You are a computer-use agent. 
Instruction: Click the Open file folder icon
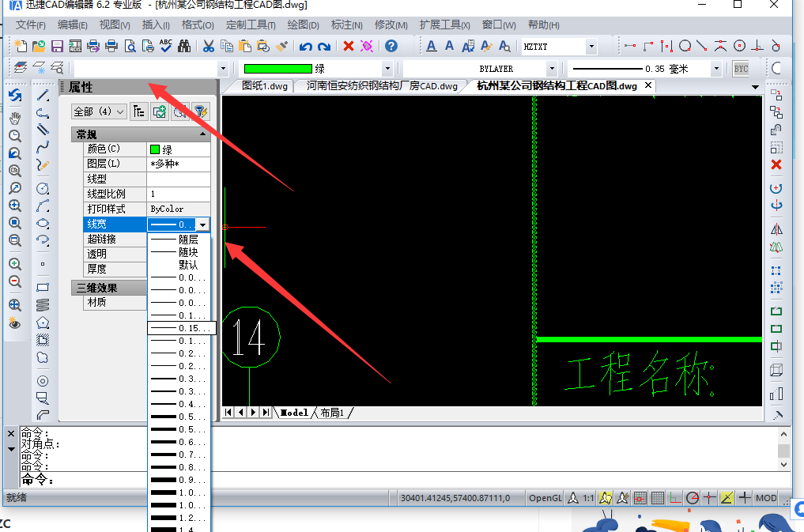tap(39, 46)
